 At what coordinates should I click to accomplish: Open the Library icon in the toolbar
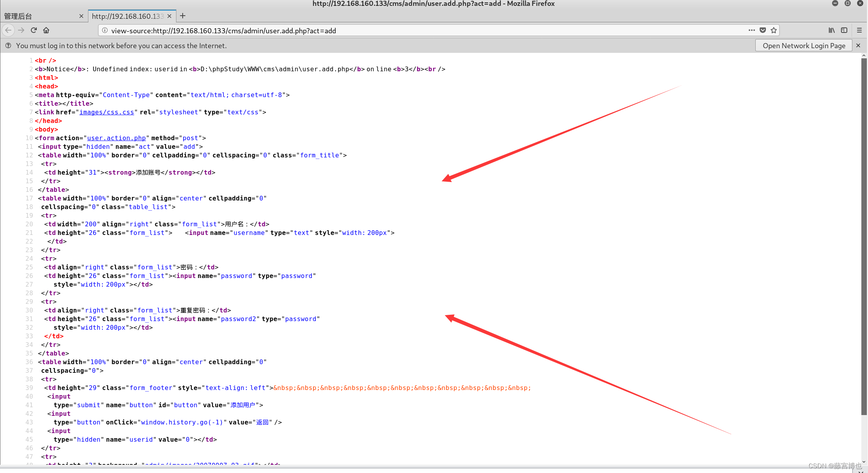pyautogui.click(x=832, y=30)
